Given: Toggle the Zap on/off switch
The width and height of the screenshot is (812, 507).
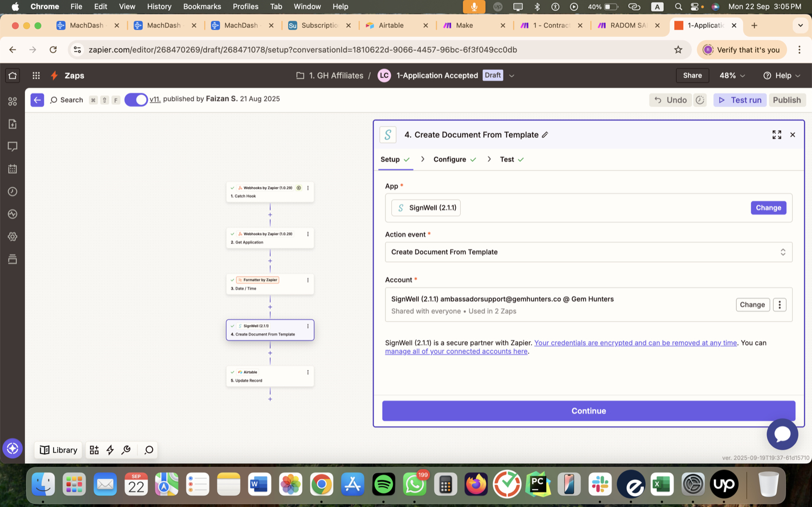Looking at the screenshot, I should pos(136,100).
